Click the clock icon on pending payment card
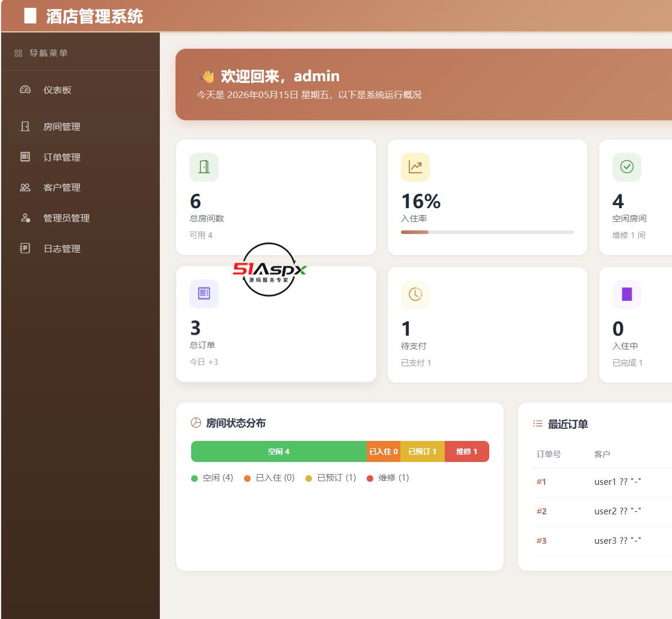 click(415, 294)
